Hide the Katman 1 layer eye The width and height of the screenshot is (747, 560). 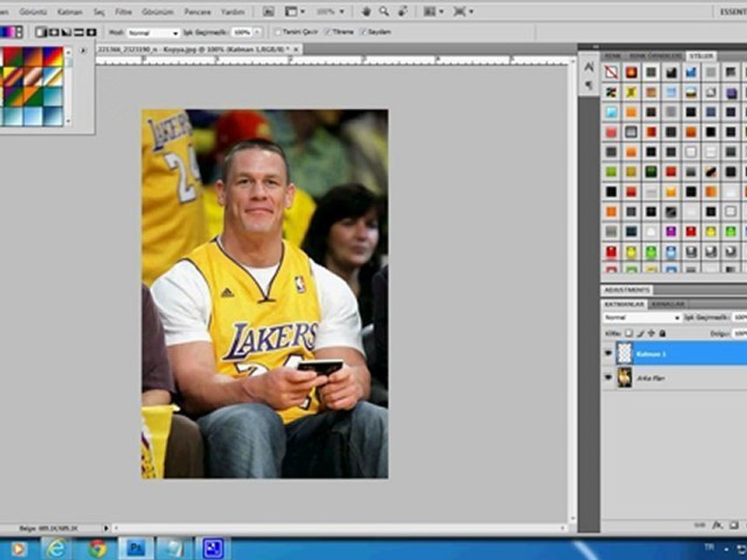click(x=608, y=353)
